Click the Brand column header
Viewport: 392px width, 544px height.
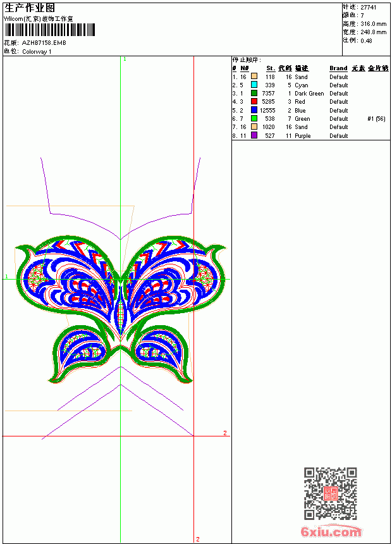(338, 68)
